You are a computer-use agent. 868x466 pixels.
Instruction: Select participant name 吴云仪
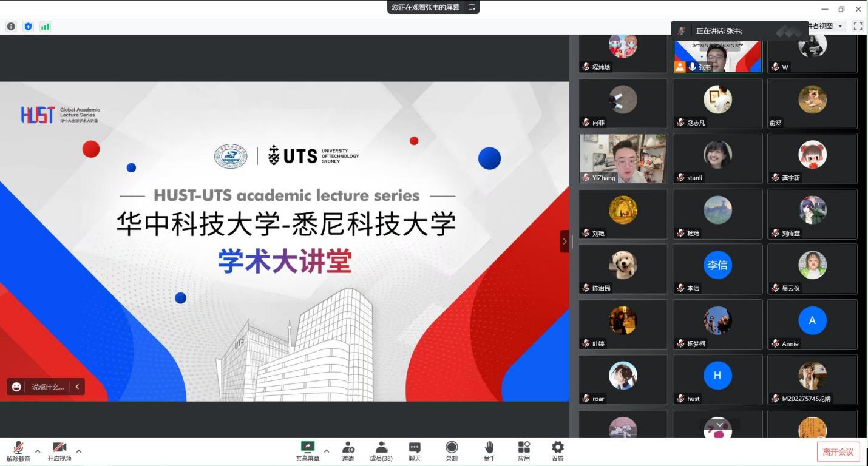pyautogui.click(x=791, y=288)
